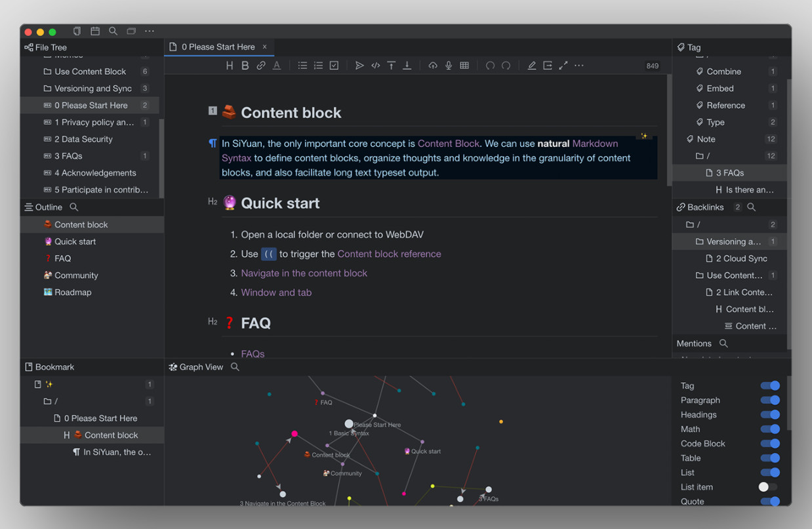The image size is (812, 529).
Task: Open the 3 FAQs document in Tag panel
Action: [x=729, y=173]
